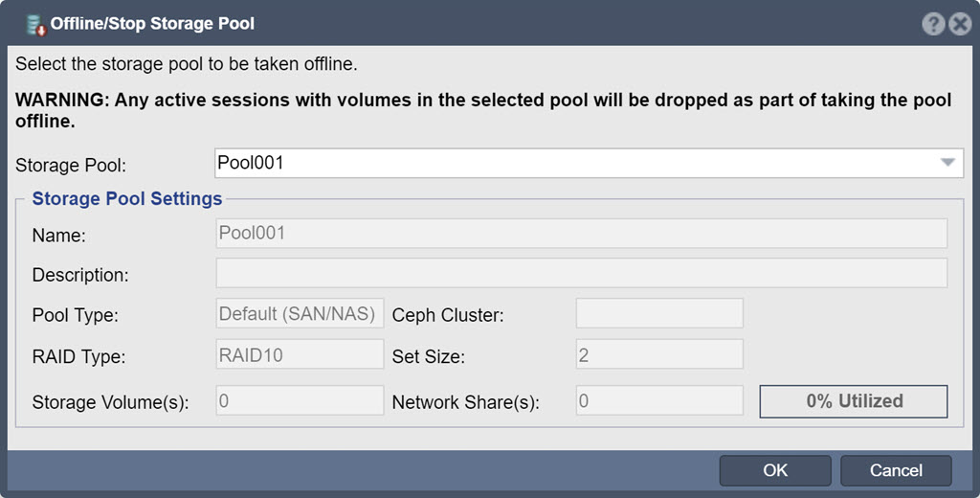Image resolution: width=980 pixels, height=498 pixels.
Task: Open help via the question mark icon
Action: pos(933,24)
